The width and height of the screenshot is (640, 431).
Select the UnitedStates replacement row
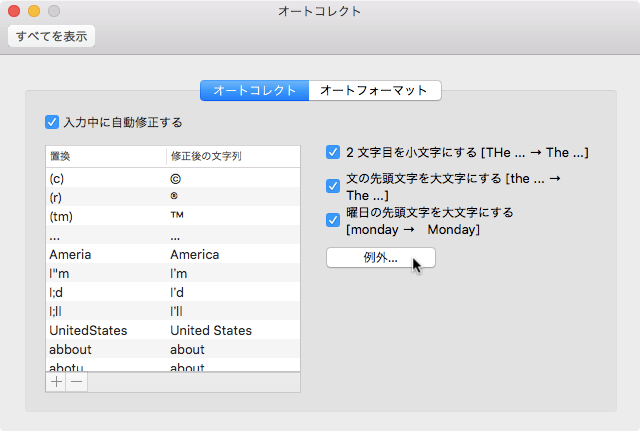[173, 330]
